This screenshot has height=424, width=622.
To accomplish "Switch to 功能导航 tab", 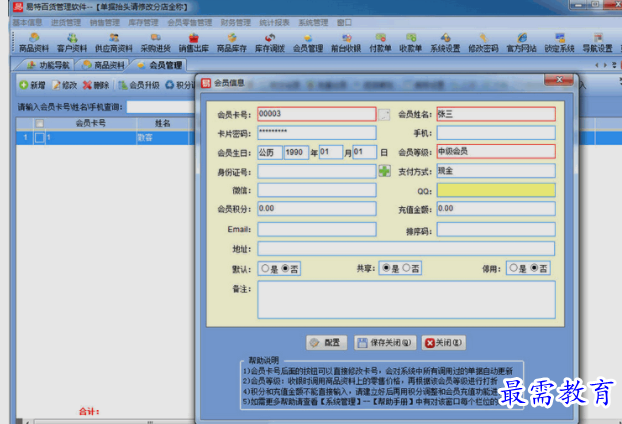I will coord(48,65).
